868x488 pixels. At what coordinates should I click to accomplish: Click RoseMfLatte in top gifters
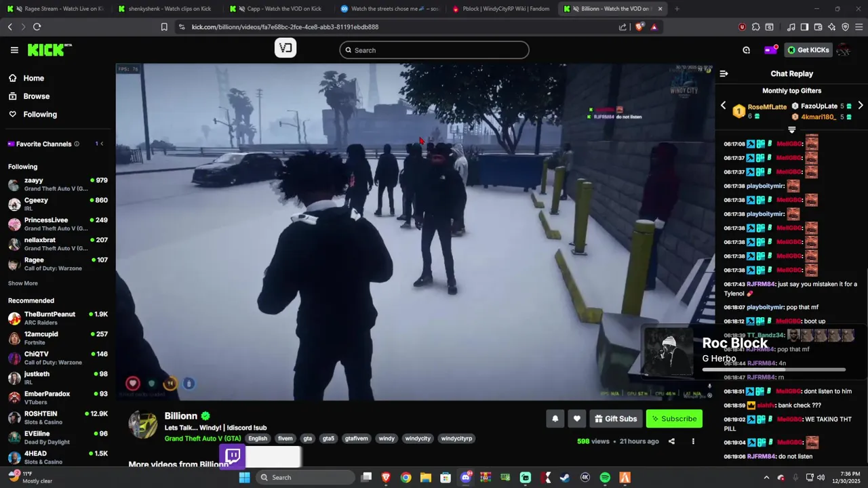click(x=767, y=107)
